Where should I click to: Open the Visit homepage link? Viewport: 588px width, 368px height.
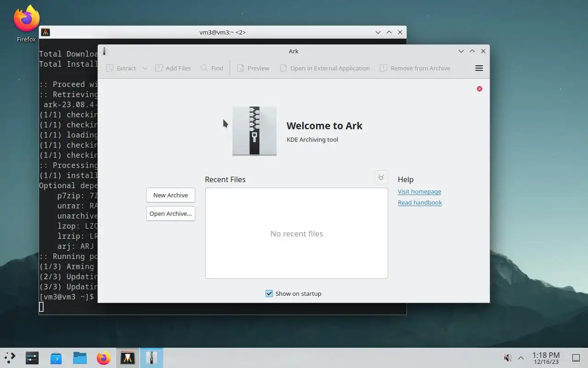click(x=419, y=191)
